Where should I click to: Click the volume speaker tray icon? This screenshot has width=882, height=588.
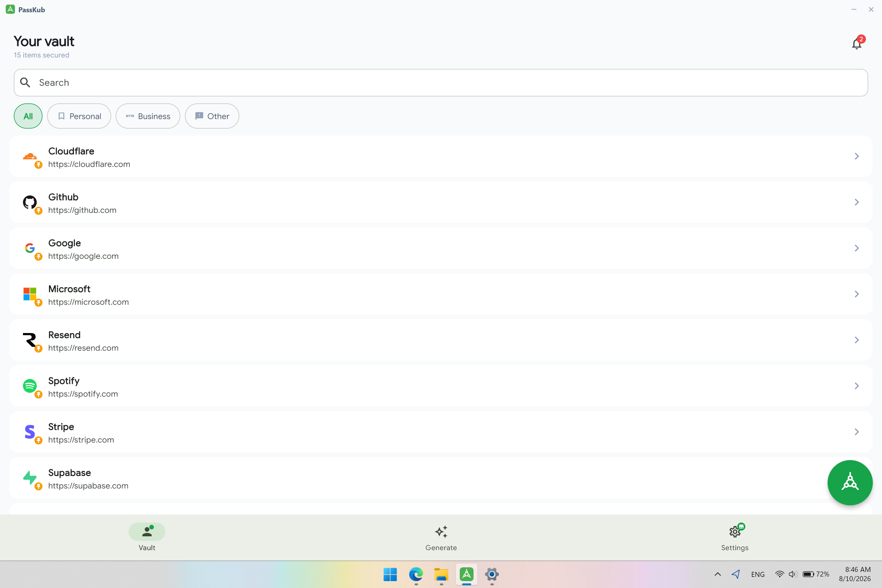pyautogui.click(x=792, y=574)
